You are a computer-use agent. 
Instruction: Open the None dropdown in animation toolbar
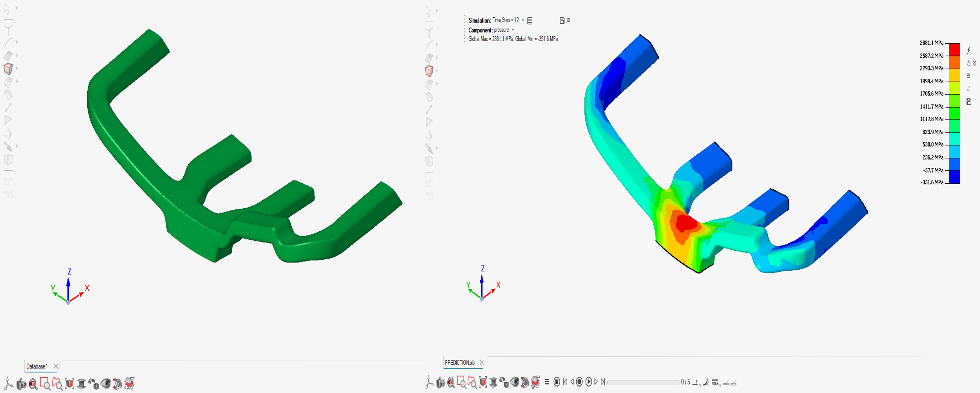point(716,383)
